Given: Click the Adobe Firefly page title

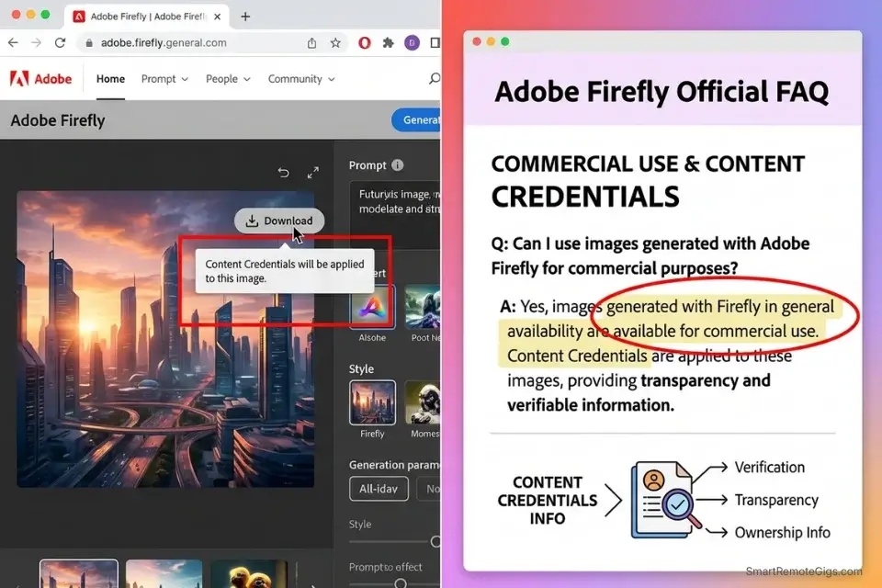Looking at the screenshot, I should (57, 120).
